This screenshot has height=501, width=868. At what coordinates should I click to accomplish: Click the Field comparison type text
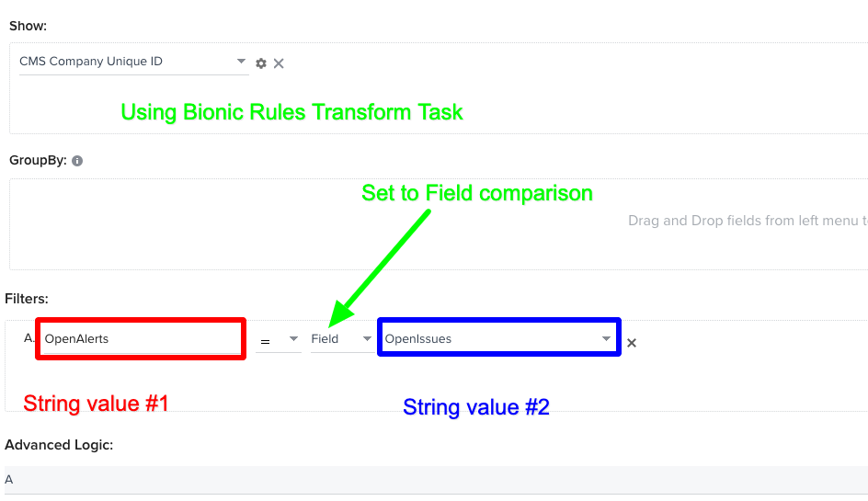tap(325, 339)
